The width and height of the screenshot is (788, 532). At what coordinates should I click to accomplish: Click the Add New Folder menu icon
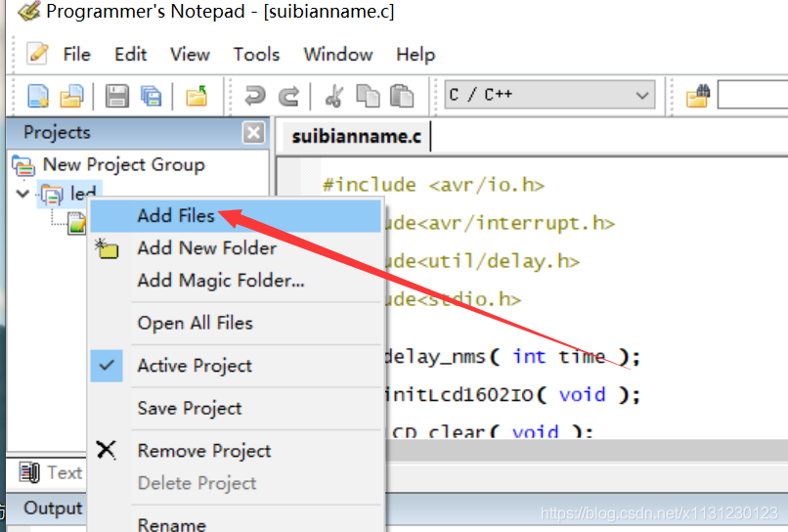coord(107,248)
